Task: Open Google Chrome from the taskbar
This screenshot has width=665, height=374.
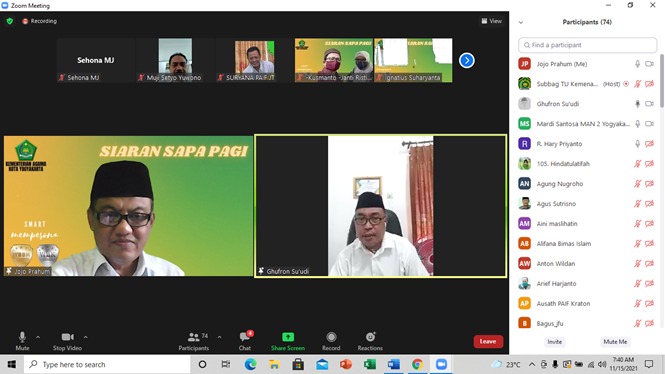Action: [x=417, y=364]
